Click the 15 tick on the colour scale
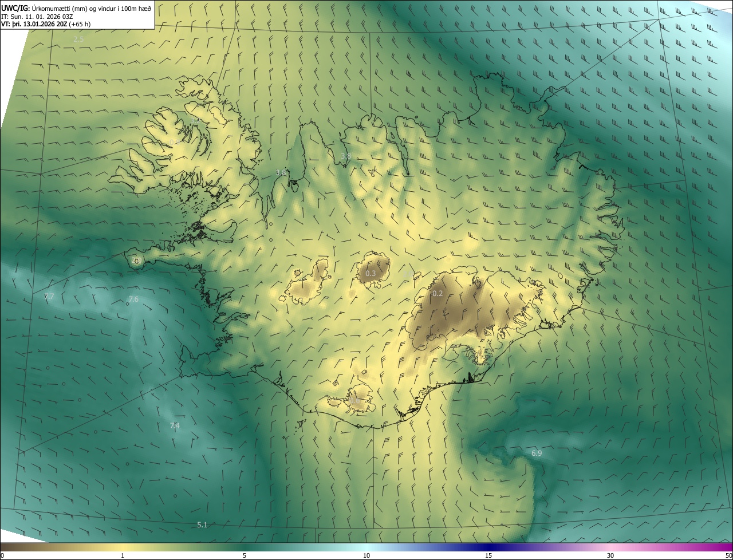This screenshot has width=733, height=560. coord(488,555)
